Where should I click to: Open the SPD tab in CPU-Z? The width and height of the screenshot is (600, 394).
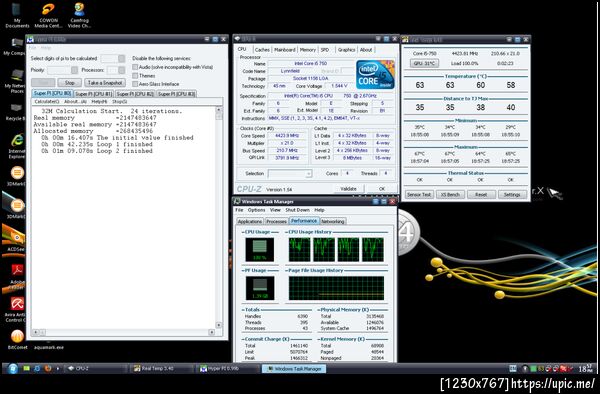(x=325, y=50)
